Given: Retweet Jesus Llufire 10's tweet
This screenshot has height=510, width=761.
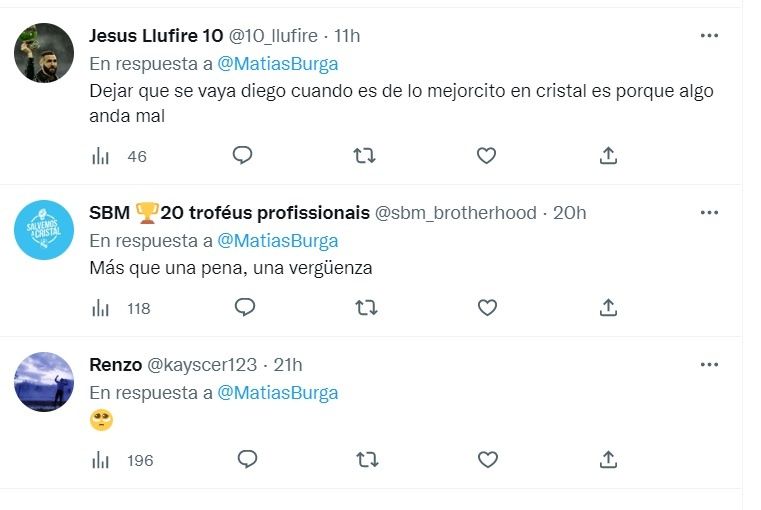Looking at the screenshot, I should (x=365, y=155).
